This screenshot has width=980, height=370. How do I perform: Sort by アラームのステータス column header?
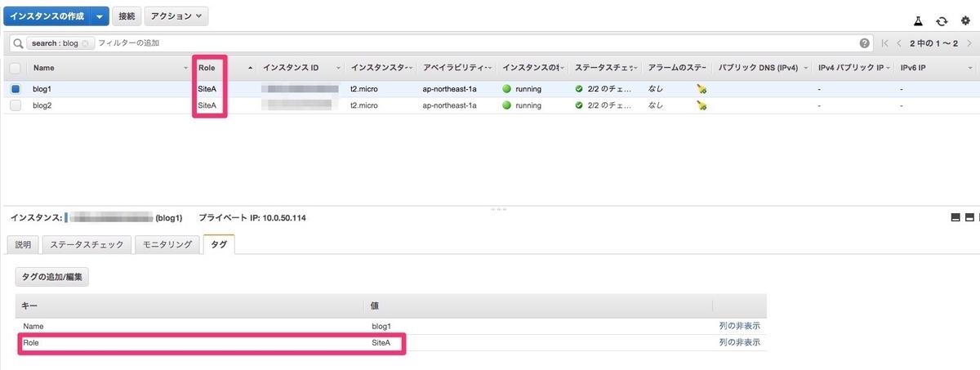click(x=676, y=68)
